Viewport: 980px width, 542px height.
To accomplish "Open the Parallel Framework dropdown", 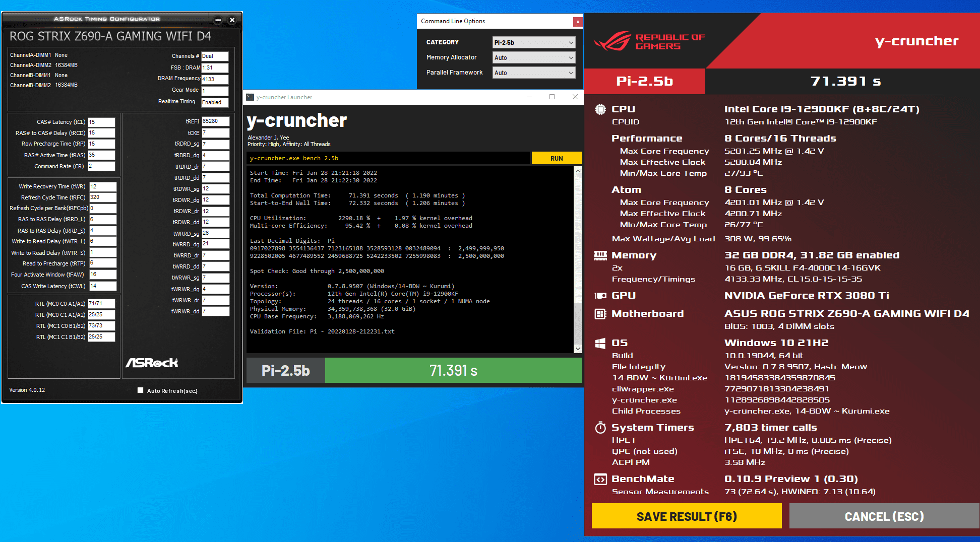I will point(533,73).
